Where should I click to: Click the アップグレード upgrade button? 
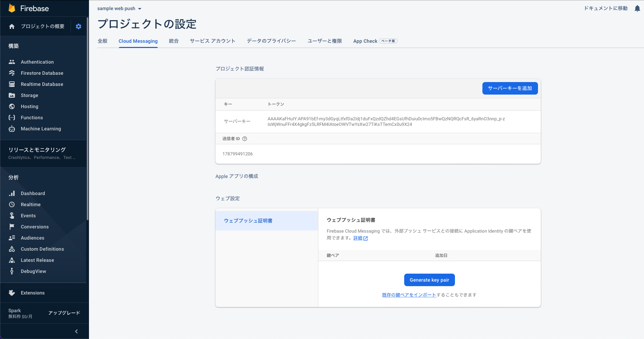click(x=64, y=313)
